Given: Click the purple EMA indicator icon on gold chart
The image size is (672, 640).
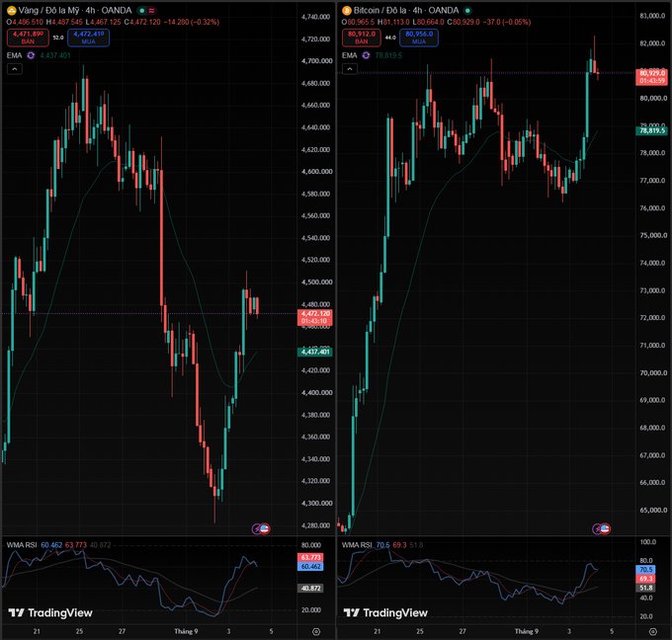Looking at the screenshot, I should [x=31, y=55].
